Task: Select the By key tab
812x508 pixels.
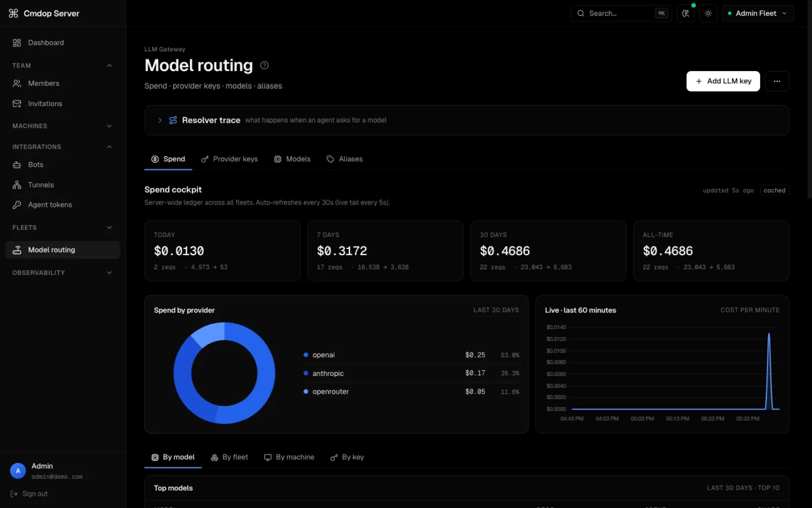Action: tap(347, 457)
